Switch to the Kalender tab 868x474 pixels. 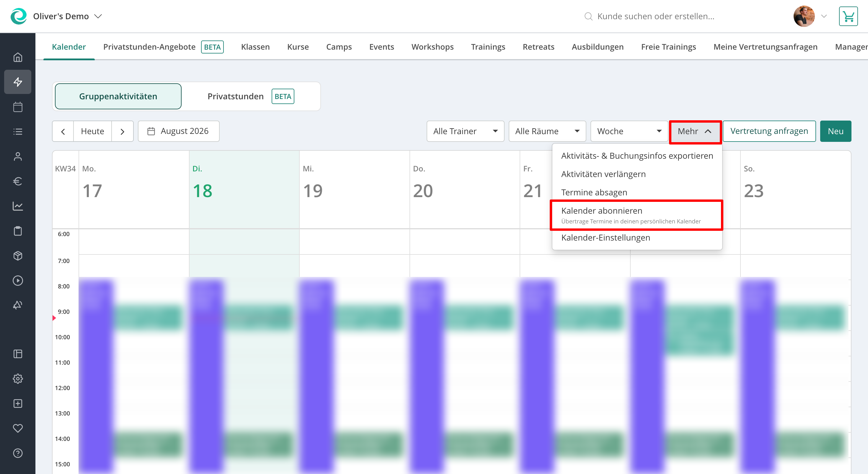point(69,47)
